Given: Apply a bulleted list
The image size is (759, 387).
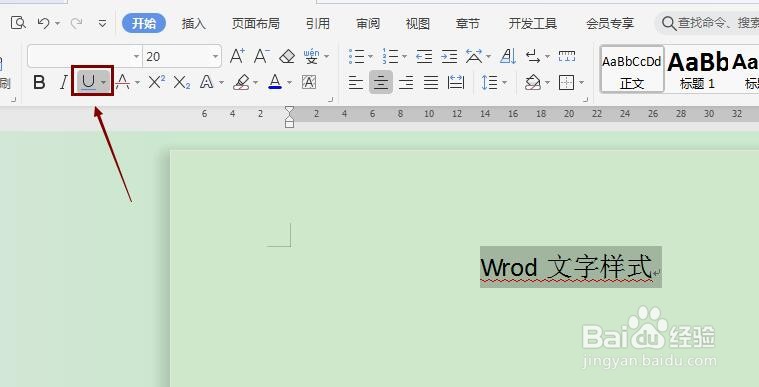Looking at the screenshot, I should (x=357, y=56).
